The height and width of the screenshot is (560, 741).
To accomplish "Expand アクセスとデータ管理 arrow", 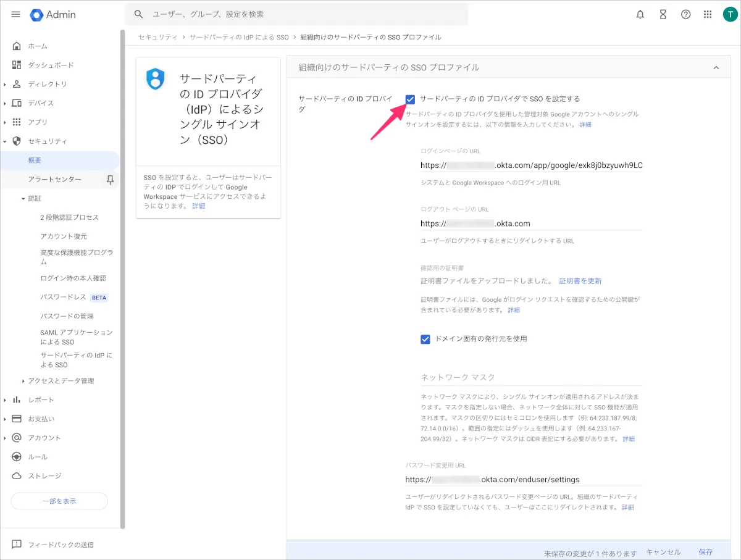I will pos(23,381).
